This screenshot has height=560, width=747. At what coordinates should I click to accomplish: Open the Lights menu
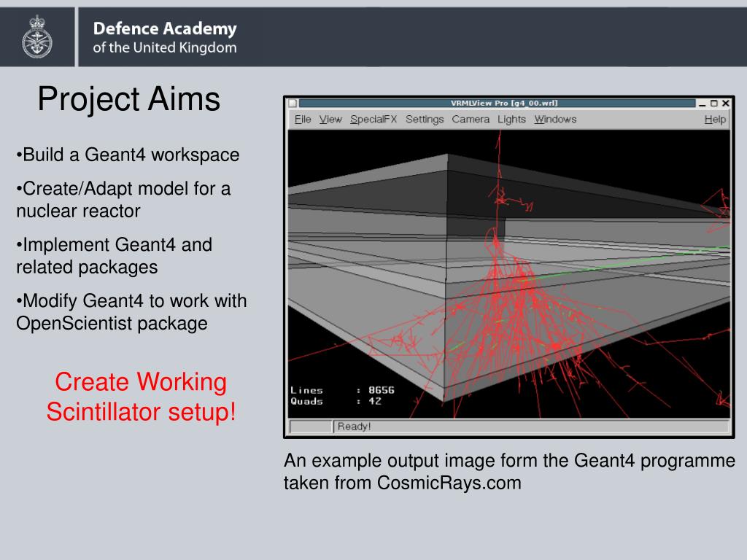coord(511,119)
